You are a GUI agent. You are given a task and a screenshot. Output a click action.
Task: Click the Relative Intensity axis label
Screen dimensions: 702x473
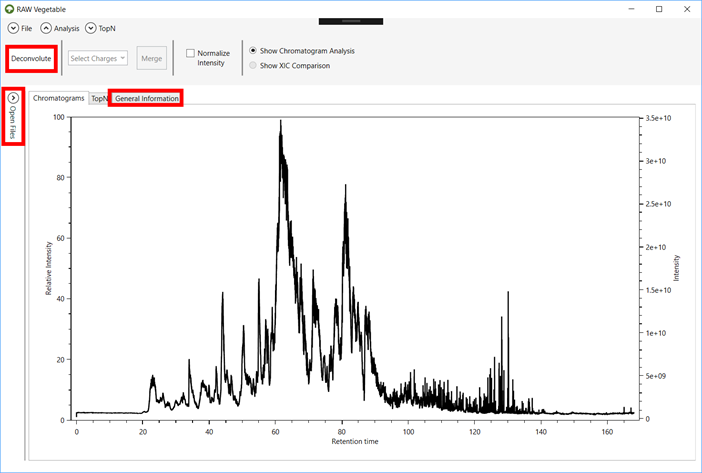[x=49, y=268]
